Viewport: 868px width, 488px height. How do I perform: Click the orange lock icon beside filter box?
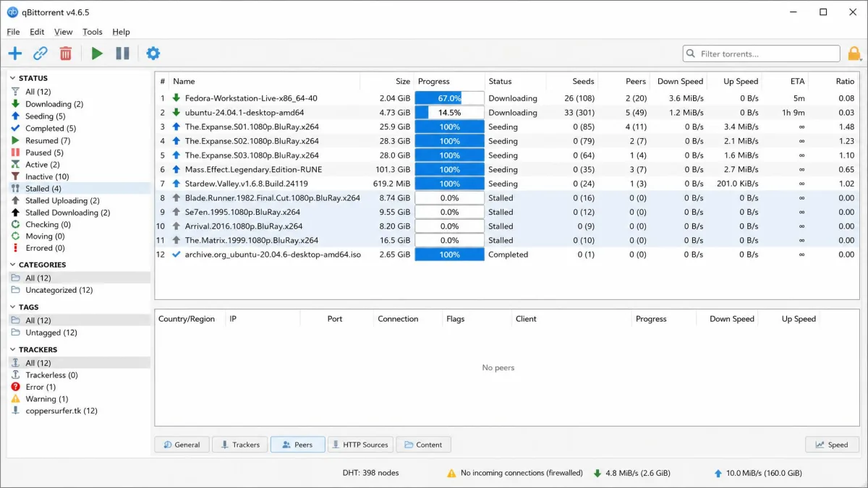pyautogui.click(x=854, y=53)
